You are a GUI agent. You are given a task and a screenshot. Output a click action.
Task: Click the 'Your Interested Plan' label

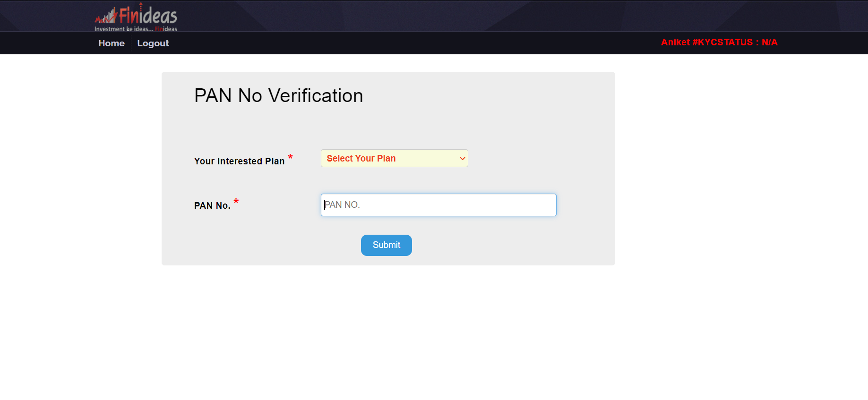point(240,161)
